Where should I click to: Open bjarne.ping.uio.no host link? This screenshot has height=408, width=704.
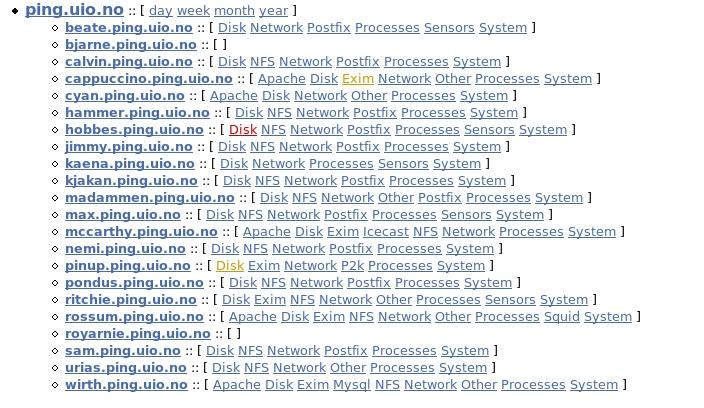pos(130,45)
